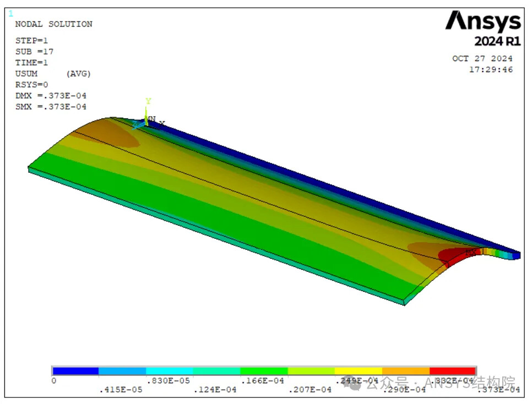Click the .166E-04 legend value
This screenshot has height=404, width=532.
(x=256, y=380)
